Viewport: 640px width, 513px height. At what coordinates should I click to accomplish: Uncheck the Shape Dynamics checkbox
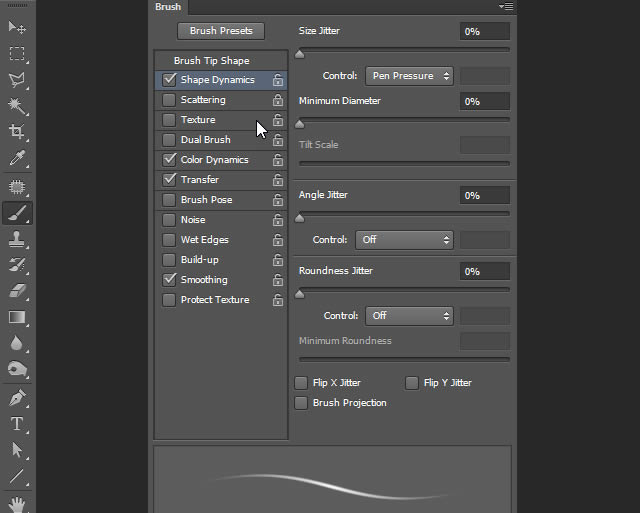point(169,80)
